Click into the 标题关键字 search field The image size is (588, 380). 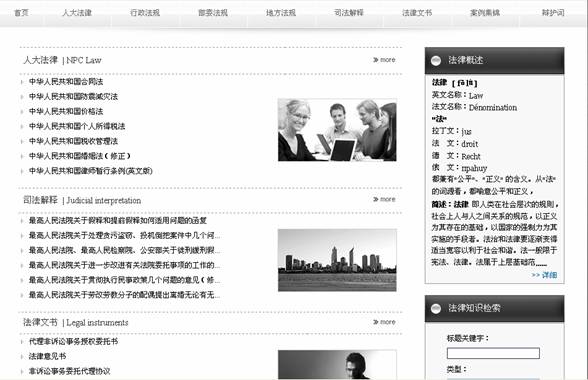[x=493, y=353]
